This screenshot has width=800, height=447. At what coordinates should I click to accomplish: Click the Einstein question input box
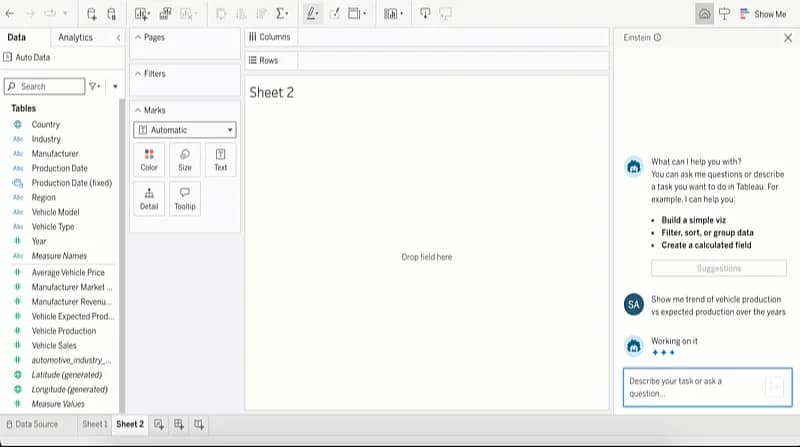point(692,387)
